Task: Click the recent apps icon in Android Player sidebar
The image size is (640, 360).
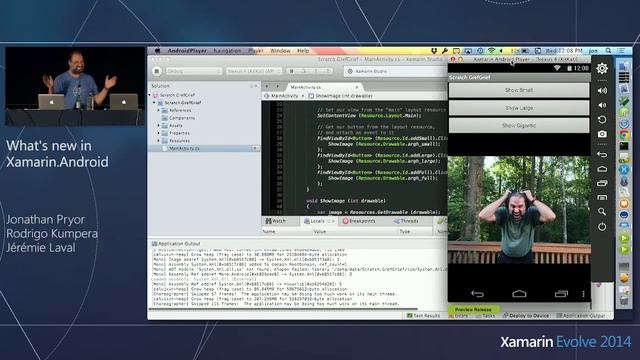Action: click(x=602, y=183)
